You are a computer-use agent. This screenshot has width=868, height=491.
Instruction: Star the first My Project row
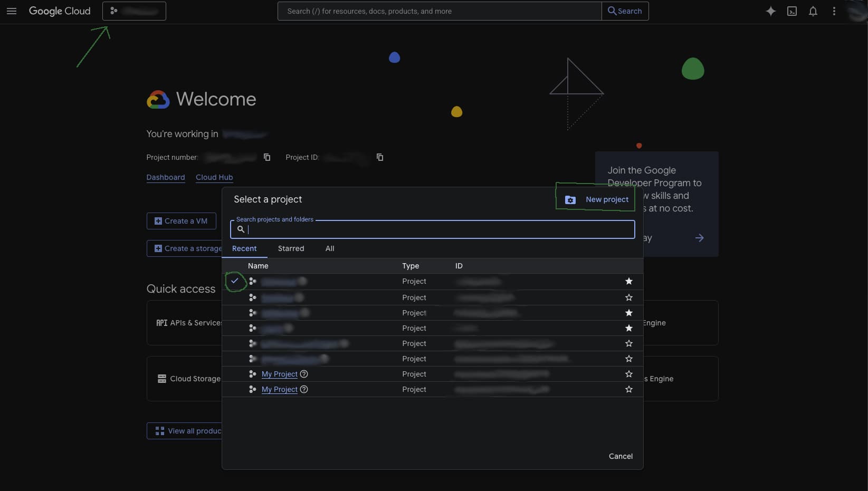[x=629, y=374]
